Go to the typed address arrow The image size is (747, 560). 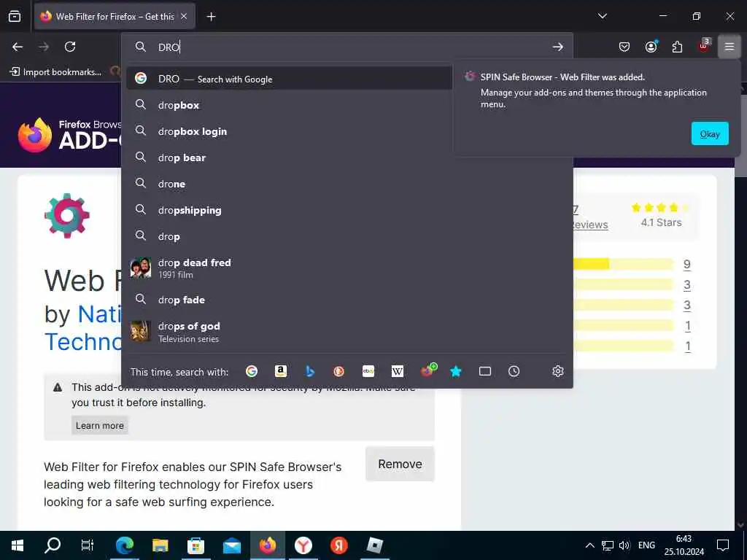point(558,47)
